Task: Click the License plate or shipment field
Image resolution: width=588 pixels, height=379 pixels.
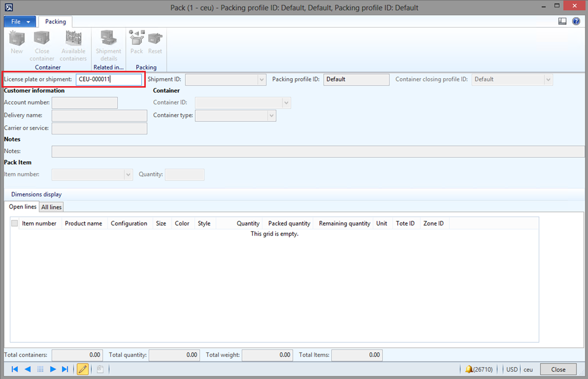Action: 109,79
